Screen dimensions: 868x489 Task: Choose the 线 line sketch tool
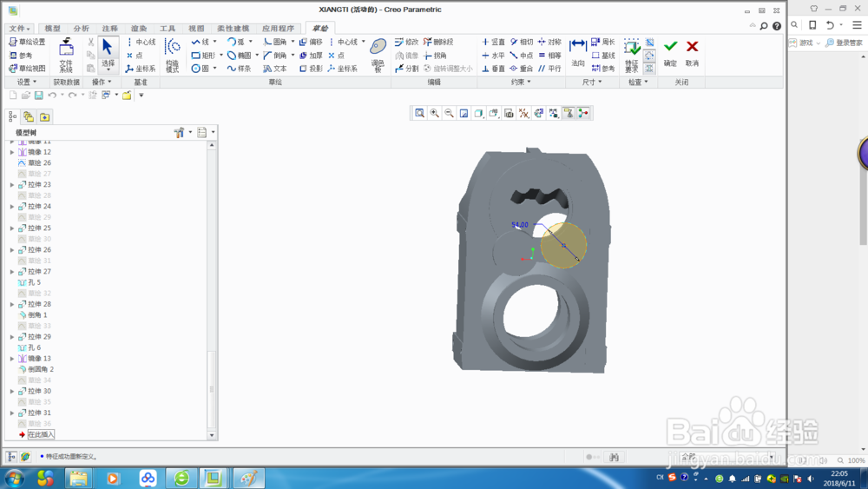click(x=201, y=42)
